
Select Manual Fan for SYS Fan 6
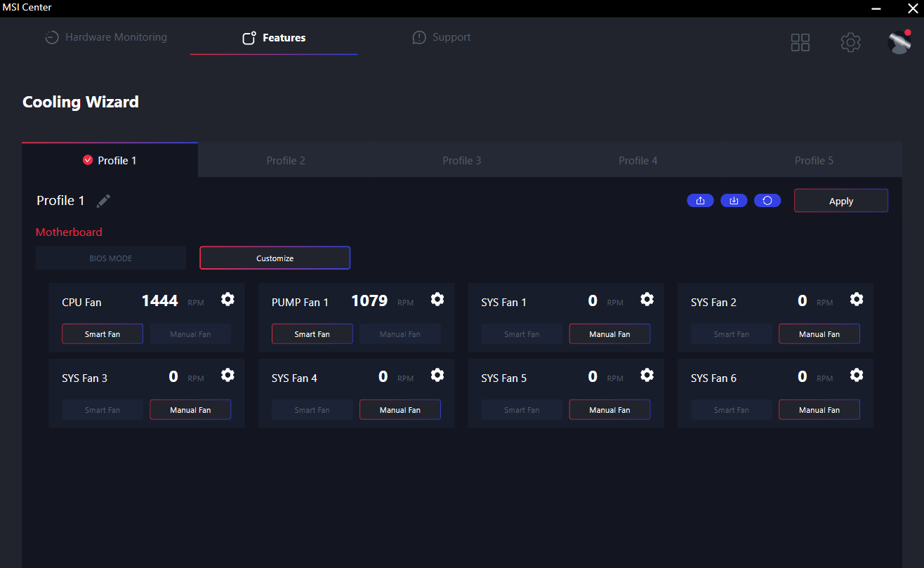[x=819, y=410]
